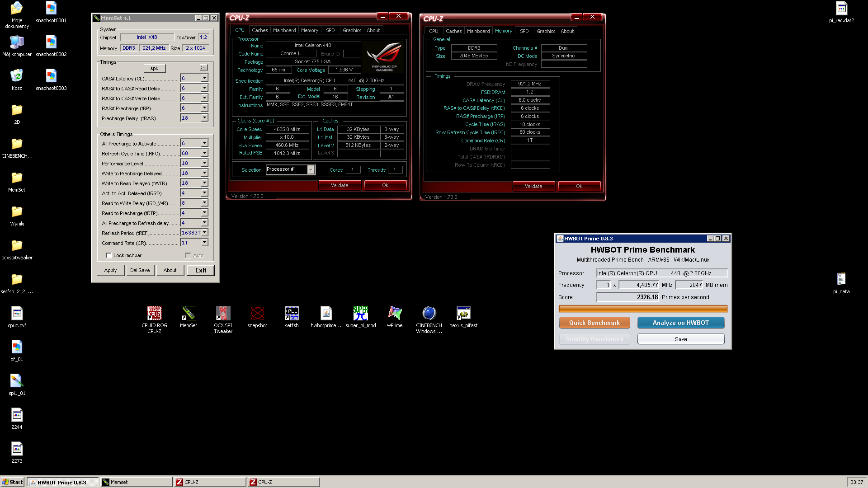Viewport: 868px width, 488px height.
Task: Enable Lock mchbar checkbox in MemSet
Action: click(x=108, y=255)
